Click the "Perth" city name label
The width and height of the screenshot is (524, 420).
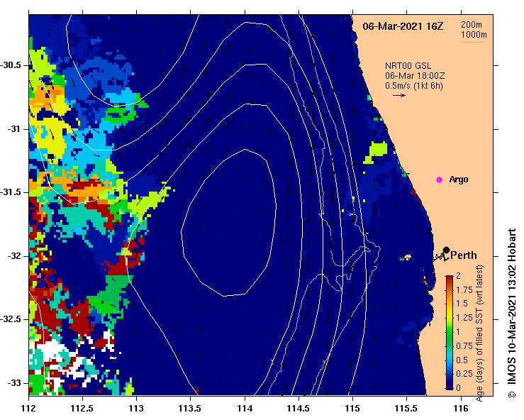tap(464, 255)
